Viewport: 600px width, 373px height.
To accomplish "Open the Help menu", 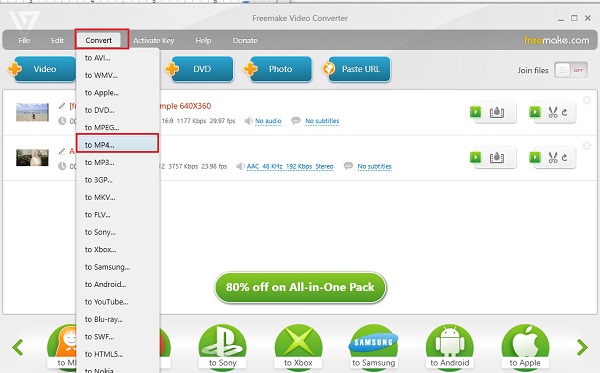I will 203,40.
